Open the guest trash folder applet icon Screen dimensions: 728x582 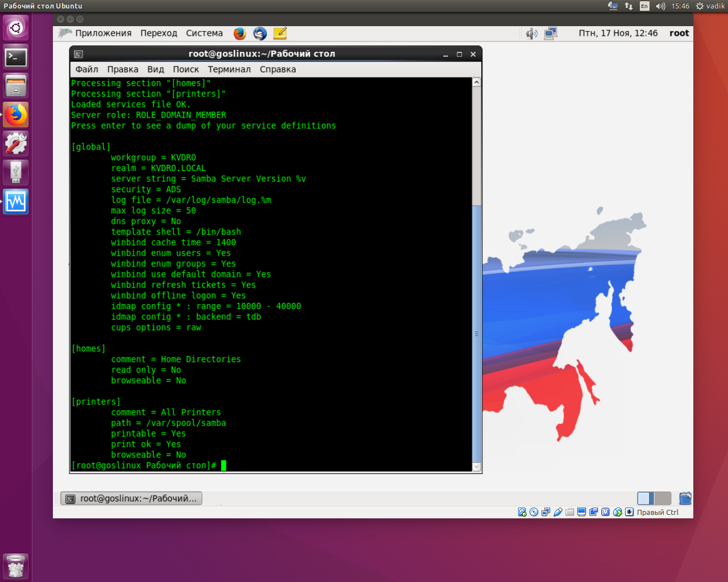(685, 498)
